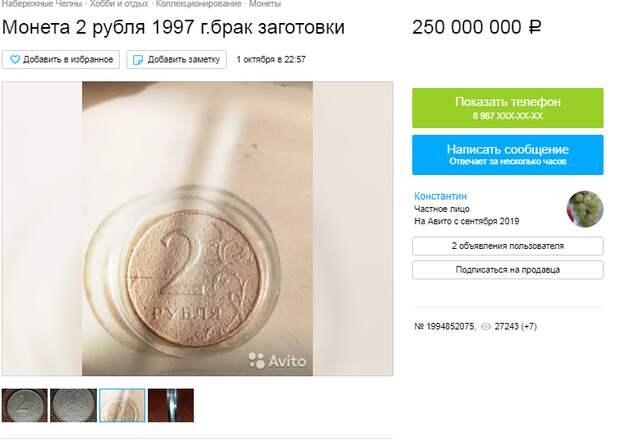Image resolution: width=620 pixels, height=442 pixels.
Task: Click the eye views counter icon
Action: 486,327
